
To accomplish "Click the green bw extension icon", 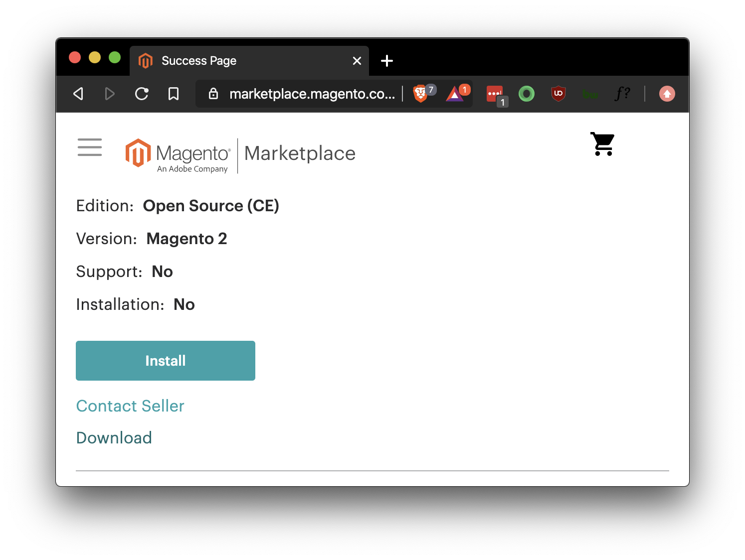I will tap(590, 94).
